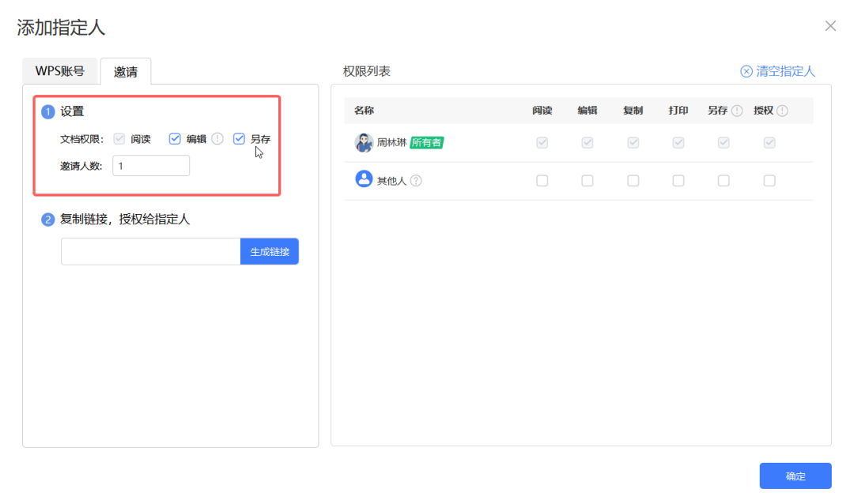Enable 打印 permission for 其他人
The height and width of the screenshot is (504, 854).
click(678, 180)
